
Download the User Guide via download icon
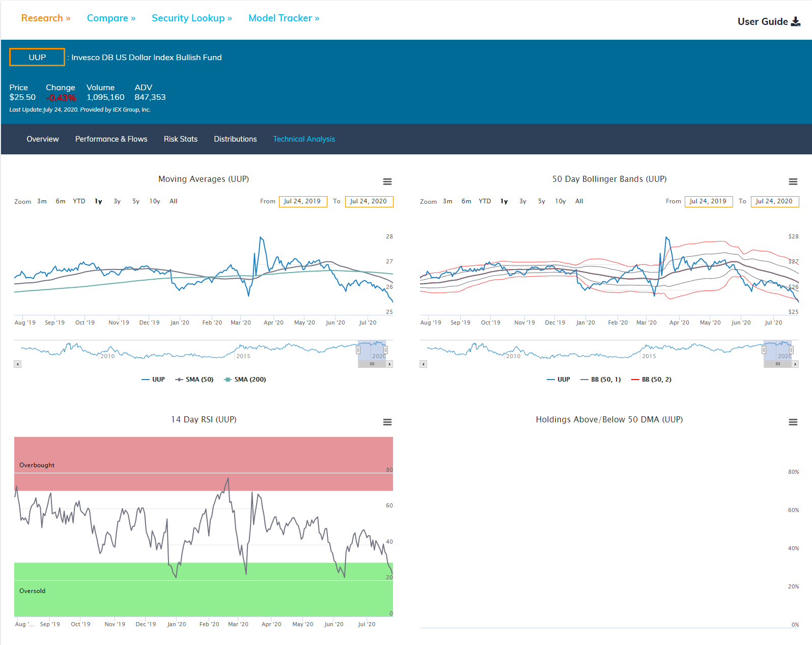coord(796,21)
